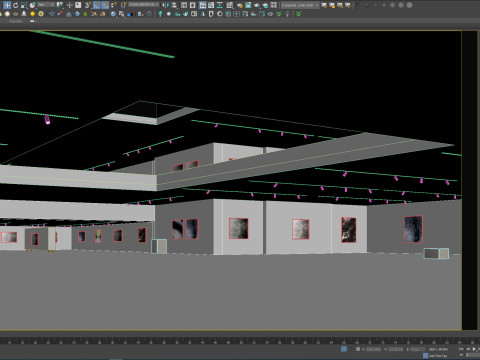Image resolution: width=480 pixels, height=360 pixels.
Task: Select the magenta light near the upper left track
Action: (x=47, y=120)
